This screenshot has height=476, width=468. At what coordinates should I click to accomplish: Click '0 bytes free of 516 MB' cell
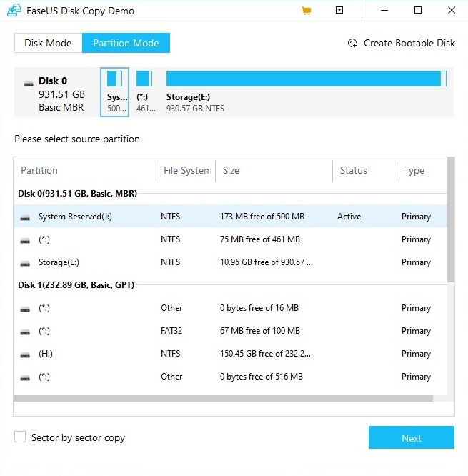pyautogui.click(x=262, y=377)
